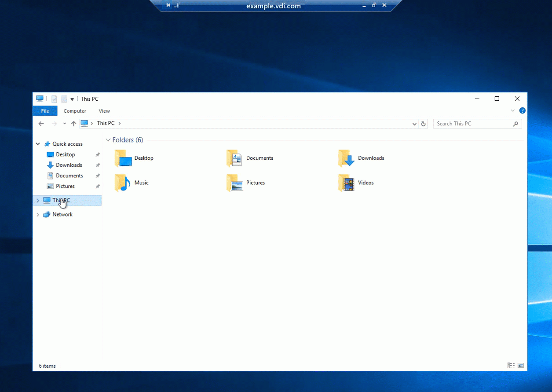Click the Properties quick access toolbar icon
Screen dimensions: 552x392
coord(54,99)
